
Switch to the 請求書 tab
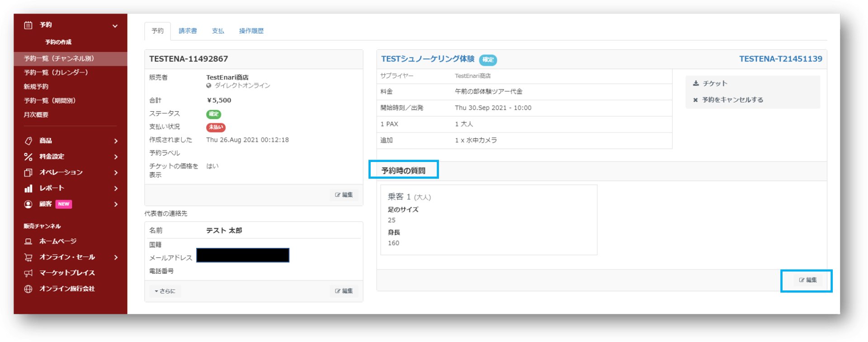tap(188, 31)
